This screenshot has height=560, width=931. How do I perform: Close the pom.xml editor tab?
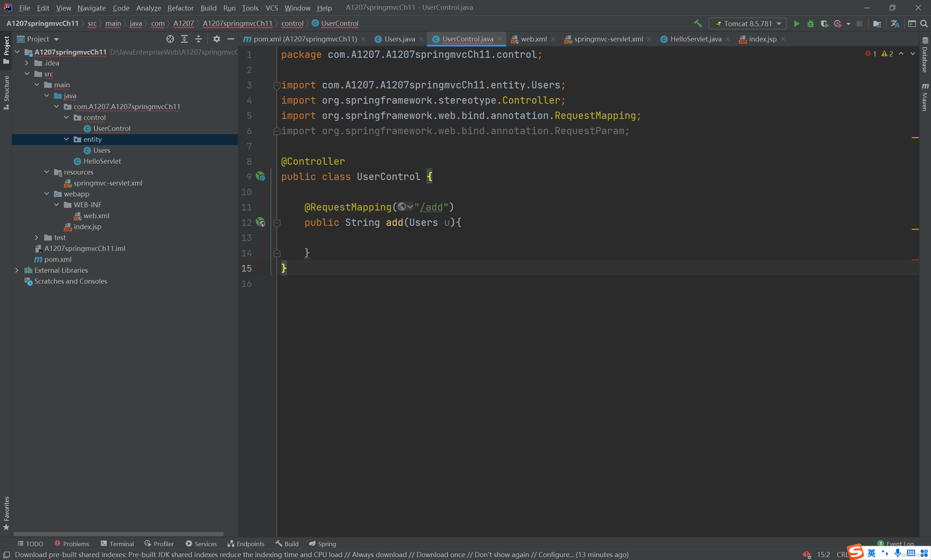363,39
